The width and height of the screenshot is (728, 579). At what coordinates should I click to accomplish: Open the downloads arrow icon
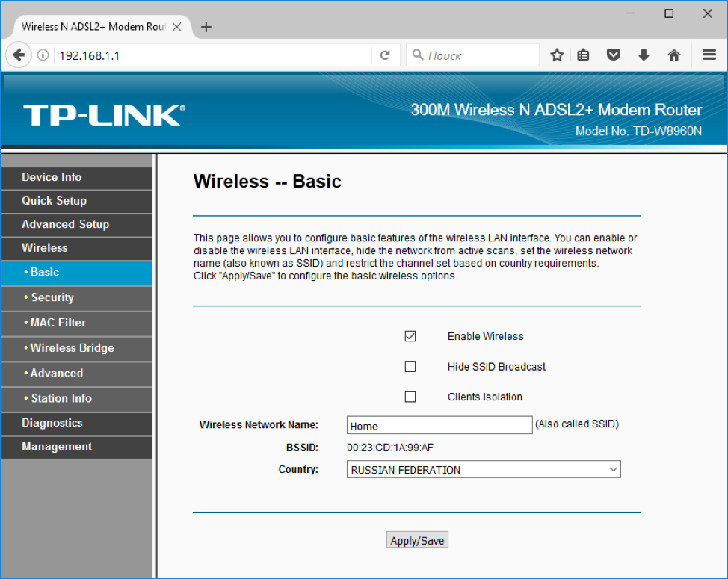click(644, 55)
